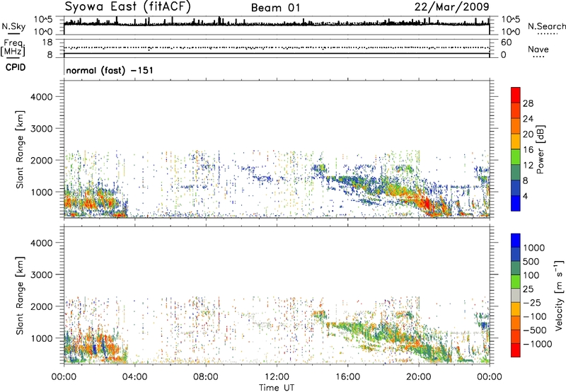This screenshot has width=566, height=392.
Task: Click the '18' frequency axis value
Action: [x=47, y=42]
